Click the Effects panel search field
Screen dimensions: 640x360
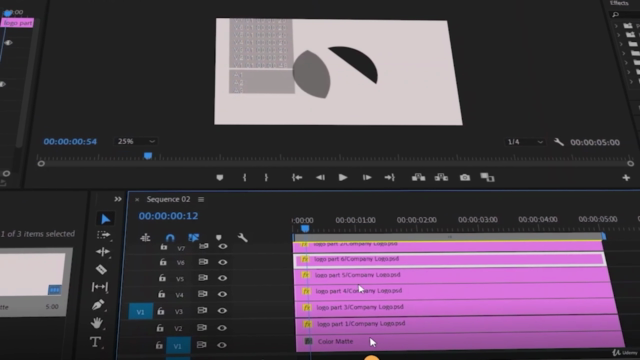pos(625,14)
